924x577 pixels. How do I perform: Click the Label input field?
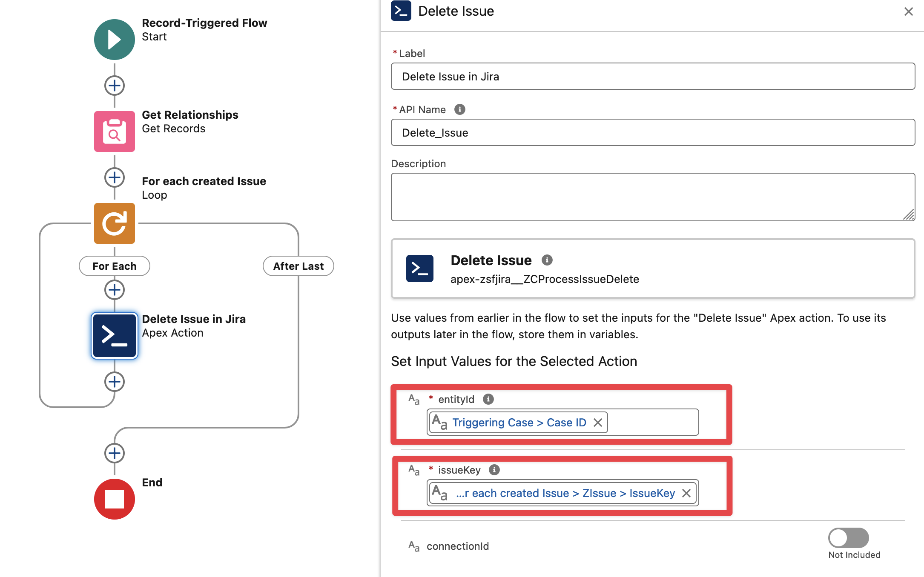point(652,77)
